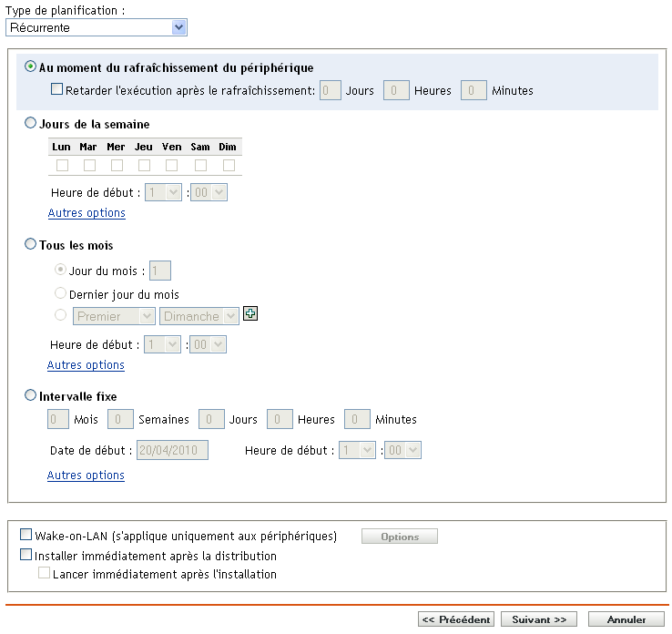Select the radio next to Premier dropdown
Screen dimensions: 672x634
(60, 315)
